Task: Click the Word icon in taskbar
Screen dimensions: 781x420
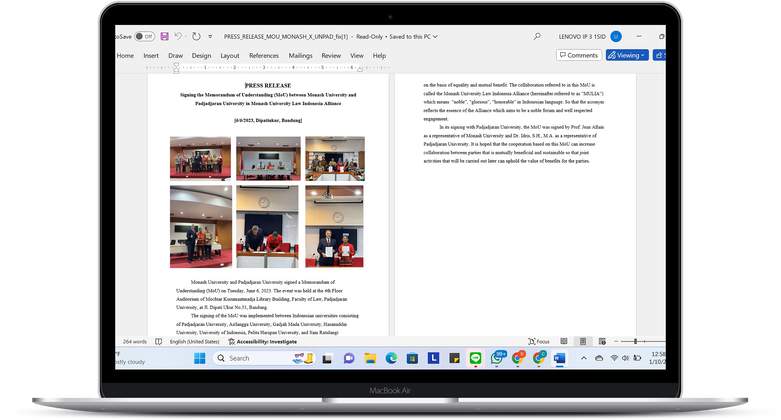Action: pyautogui.click(x=559, y=357)
